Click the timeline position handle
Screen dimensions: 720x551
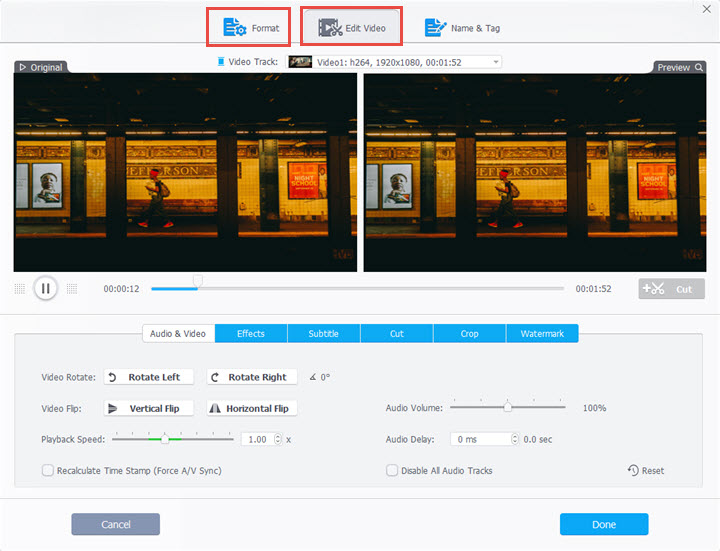197,281
